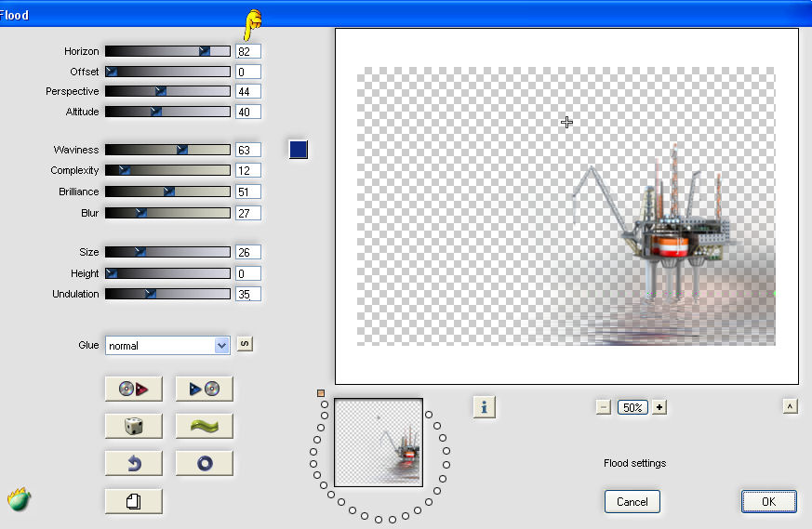Focus the Blur value field showing 27
The width and height of the screenshot is (812, 529).
(x=248, y=213)
